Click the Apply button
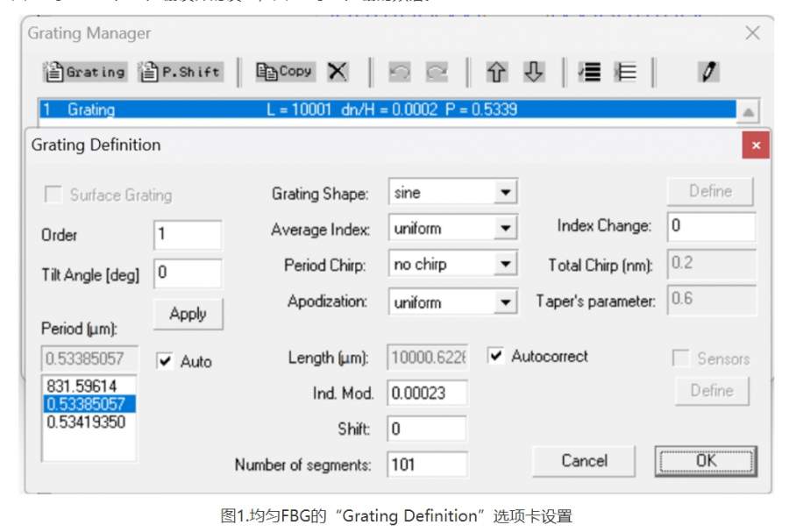 pos(188,315)
